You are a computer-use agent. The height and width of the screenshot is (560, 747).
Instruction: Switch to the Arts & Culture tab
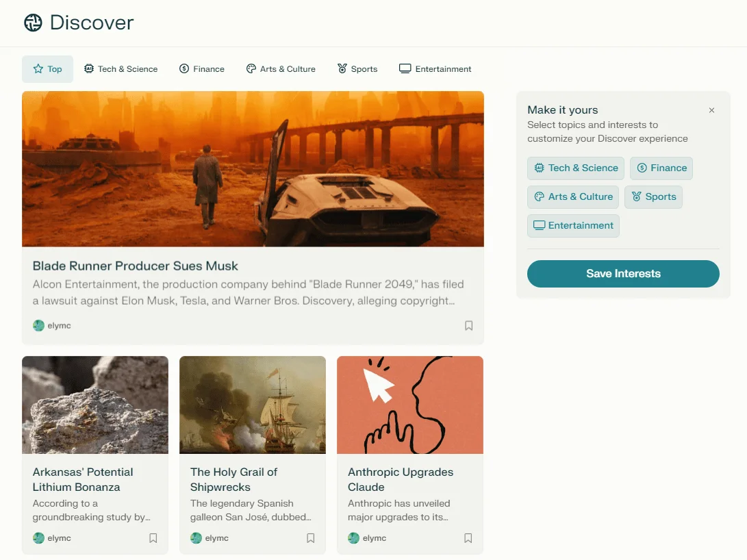(281, 68)
